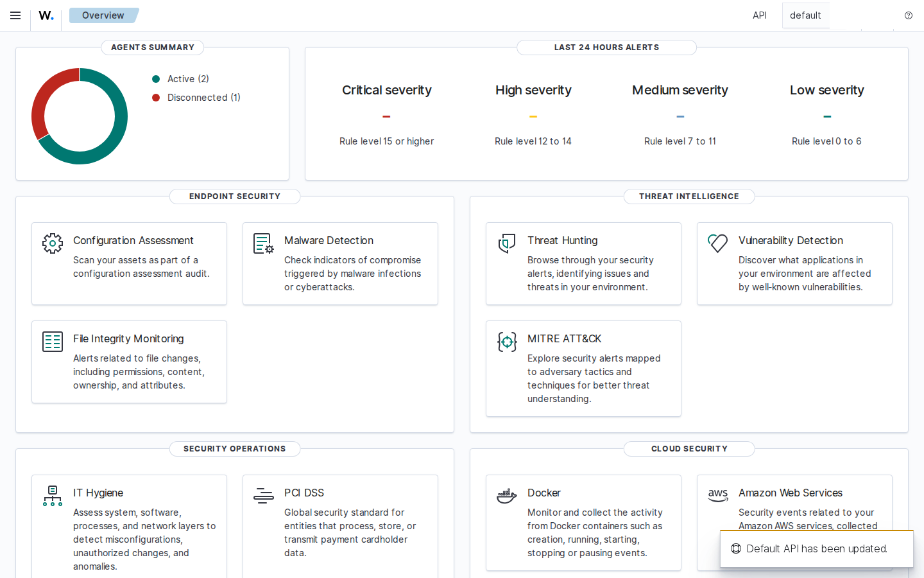Open the PCI DSS module
This screenshot has width=924, height=578.
click(x=340, y=527)
